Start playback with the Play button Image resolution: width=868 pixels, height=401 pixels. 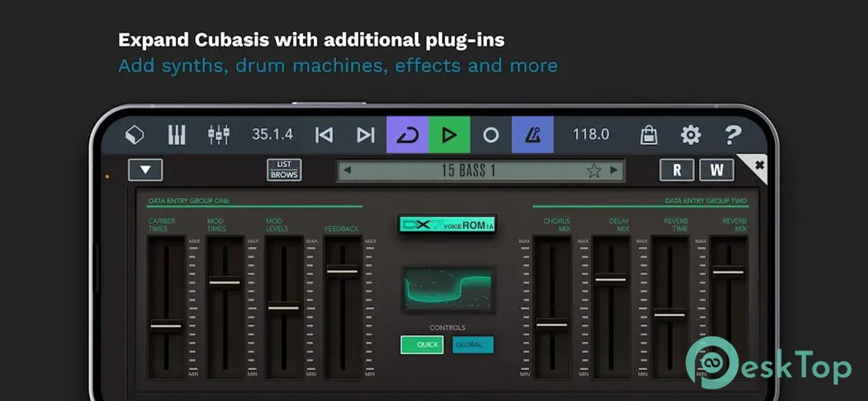pyautogui.click(x=450, y=135)
